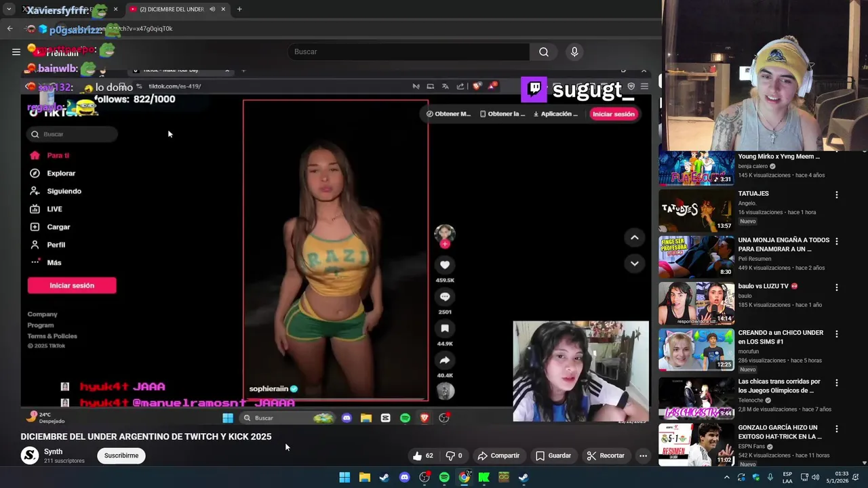
Task: Open the TATUAJES video thumbnail
Action: pyautogui.click(x=696, y=210)
